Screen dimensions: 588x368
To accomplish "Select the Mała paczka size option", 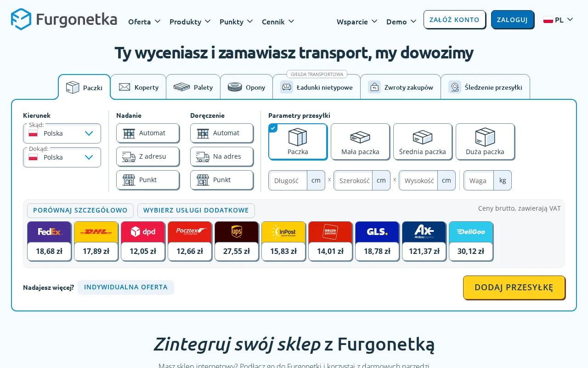I will pos(361,142).
